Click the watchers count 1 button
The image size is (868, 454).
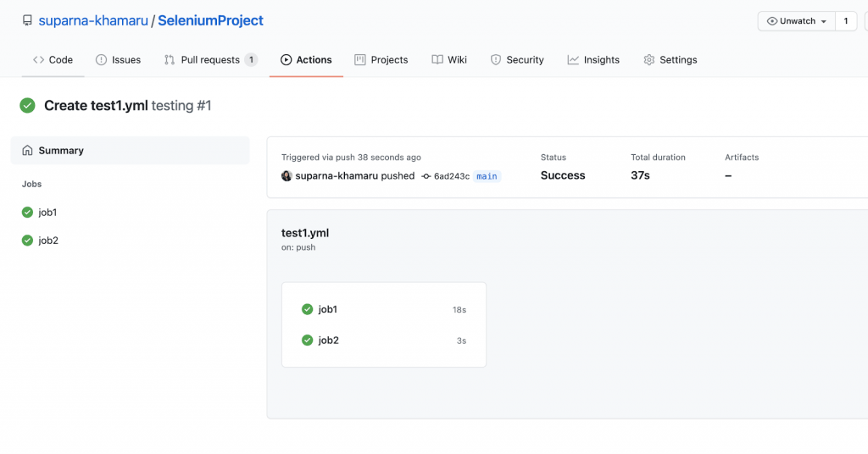point(845,21)
